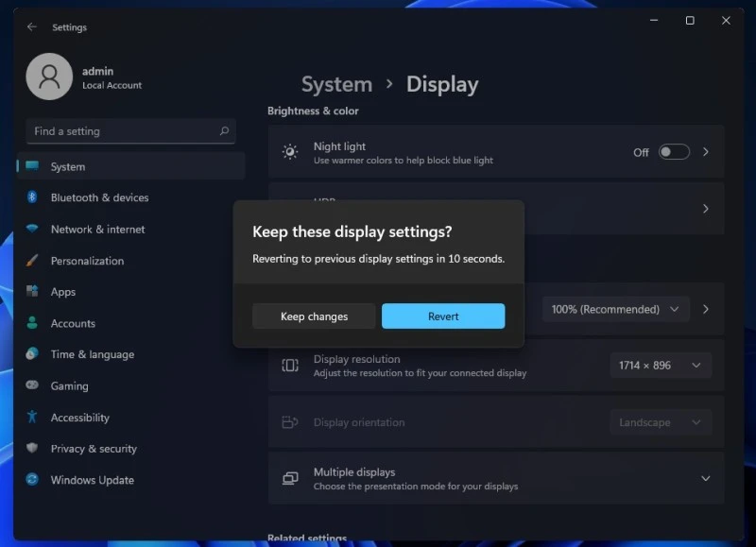Image resolution: width=756 pixels, height=547 pixels.
Task: Select the Gaming controller icon
Action: pyautogui.click(x=34, y=385)
